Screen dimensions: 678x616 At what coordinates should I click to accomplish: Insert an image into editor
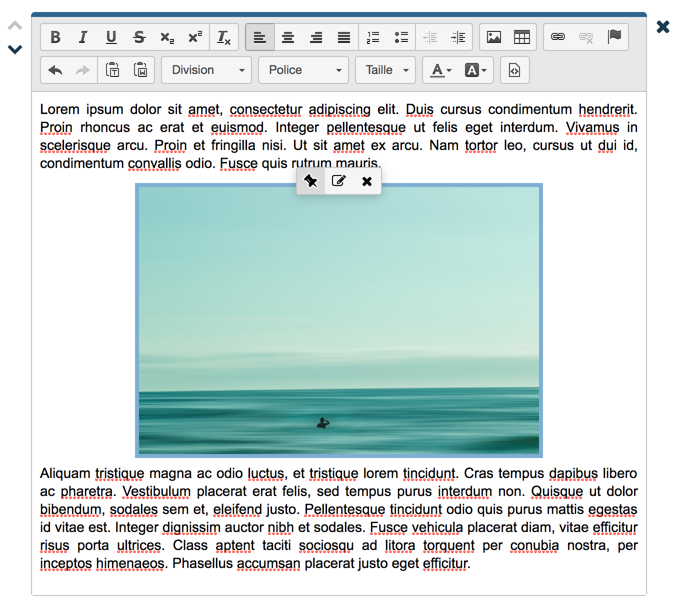tap(494, 37)
